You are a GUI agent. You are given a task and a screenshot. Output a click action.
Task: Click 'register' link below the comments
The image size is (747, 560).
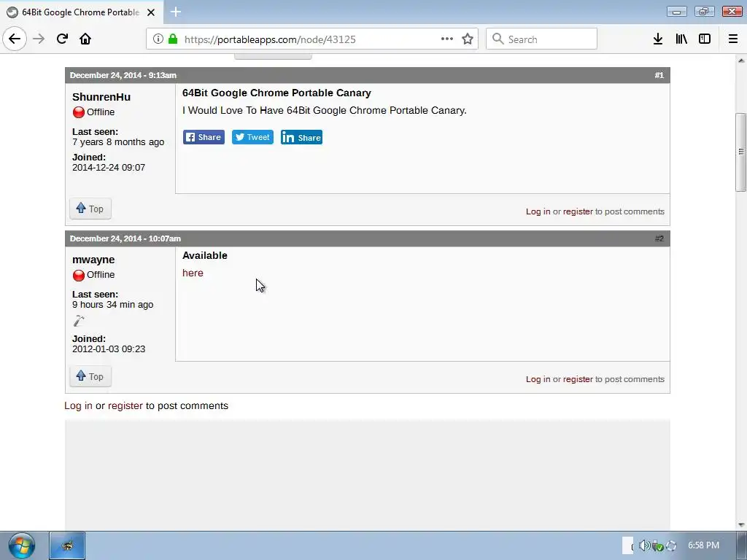(125, 405)
